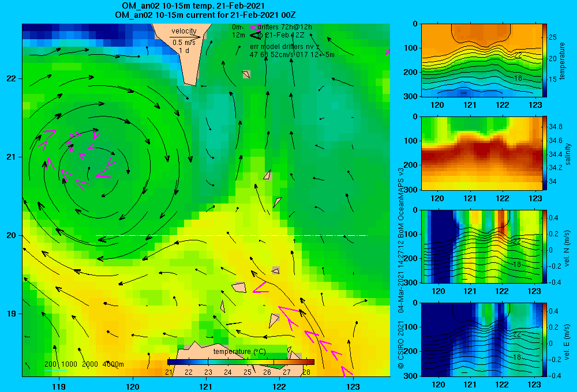Click the 34.8 tick on the salinity colorbar
The width and height of the screenshot is (577, 392).
pyautogui.click(x=555, y=127)
